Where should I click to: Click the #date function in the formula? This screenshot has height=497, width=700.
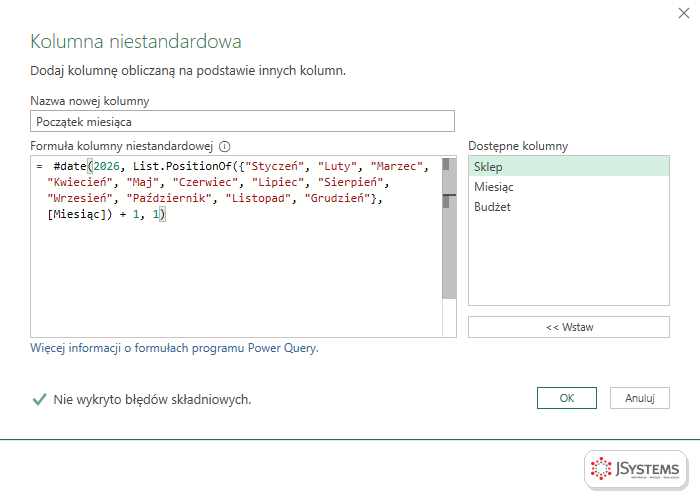[x=70, y=166]
